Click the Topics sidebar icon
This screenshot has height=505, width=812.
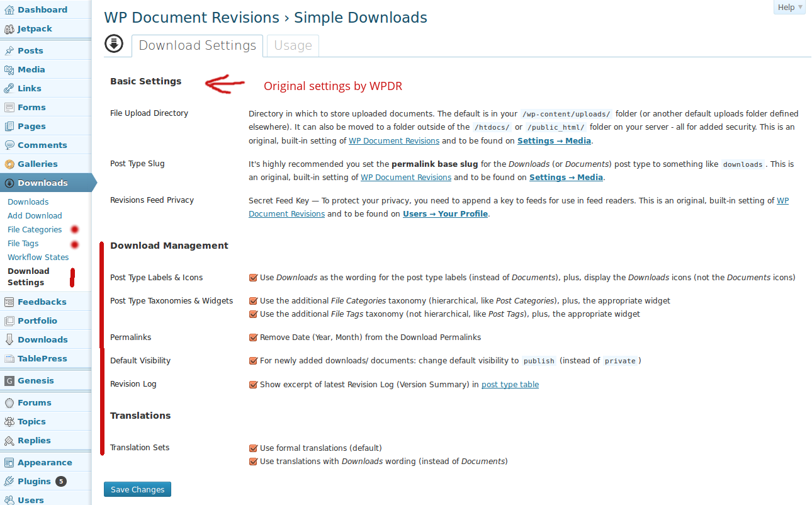point(9,422)
